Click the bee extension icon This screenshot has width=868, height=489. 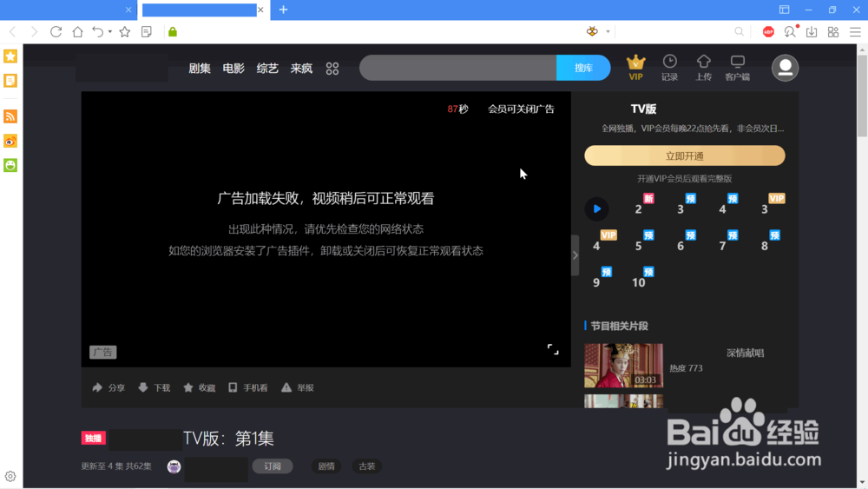592,31
